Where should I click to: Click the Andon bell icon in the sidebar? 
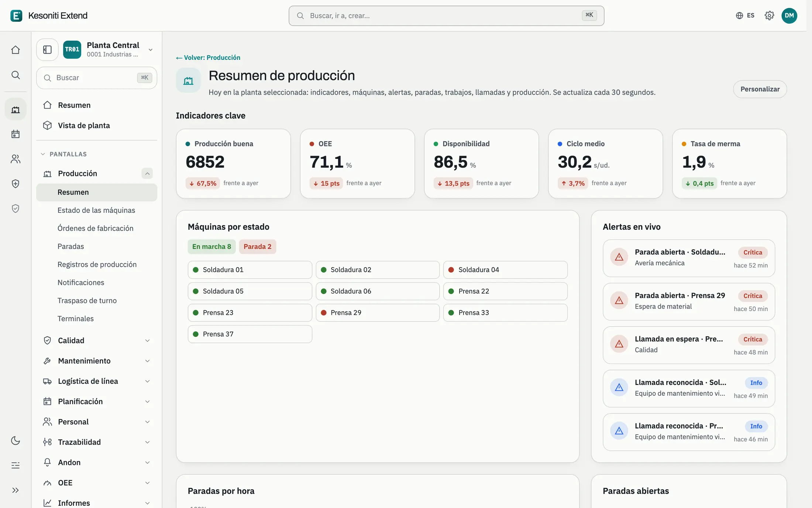click(47, 462)
